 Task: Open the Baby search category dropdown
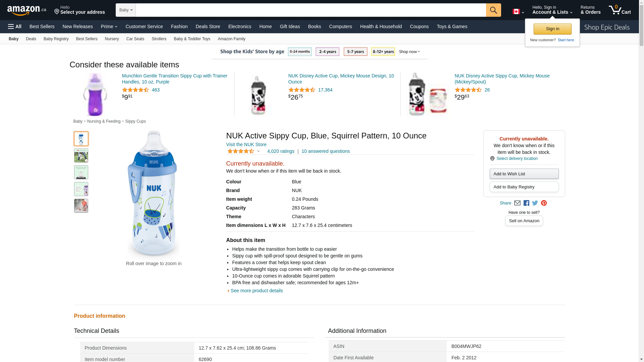click(126, 10)
